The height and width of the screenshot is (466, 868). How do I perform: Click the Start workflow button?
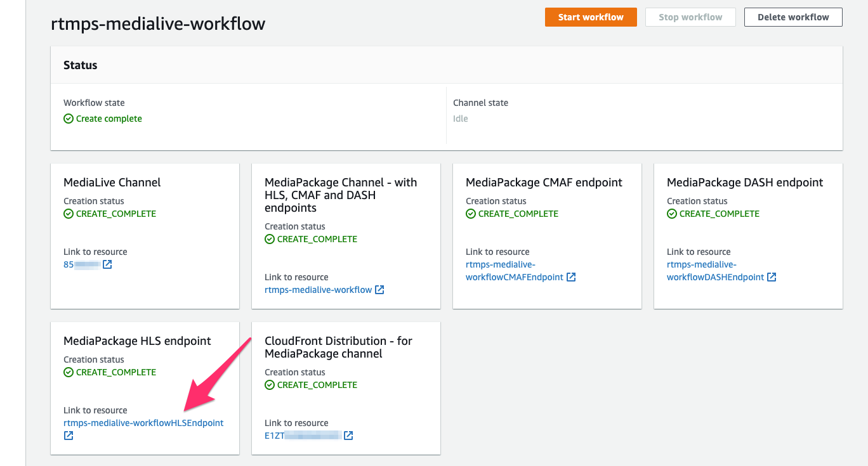click(591, 17)
